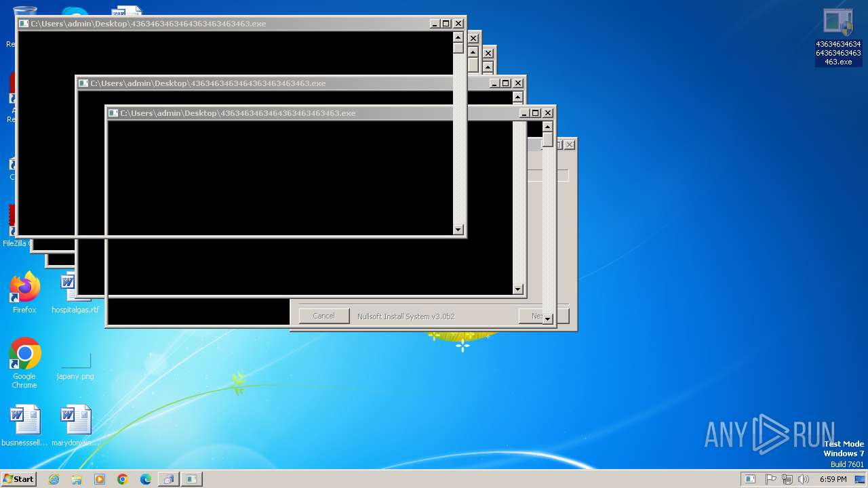Maximize the frontmost console window
The width and height of the screenshot is (868, 488).
coord(535,113)
